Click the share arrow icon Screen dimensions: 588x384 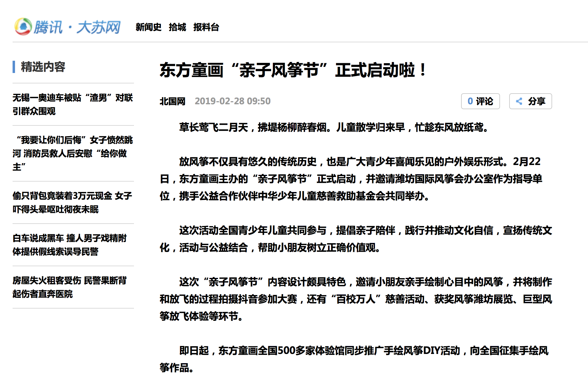(519, 101)
